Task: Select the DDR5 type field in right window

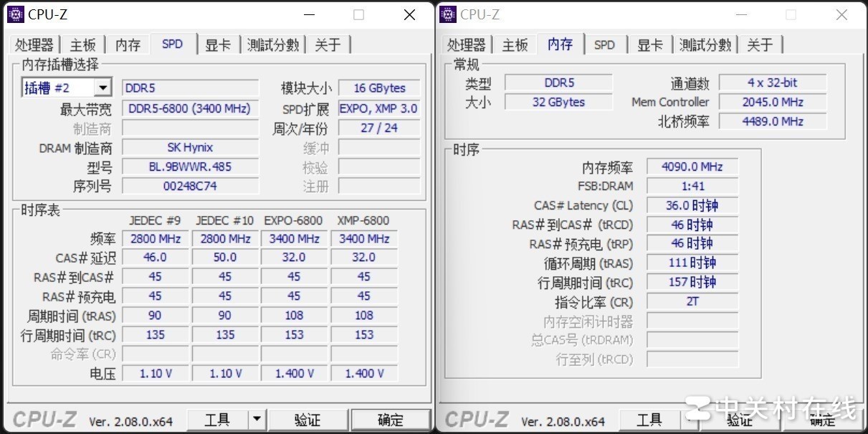Action: [x=560, y=82]
